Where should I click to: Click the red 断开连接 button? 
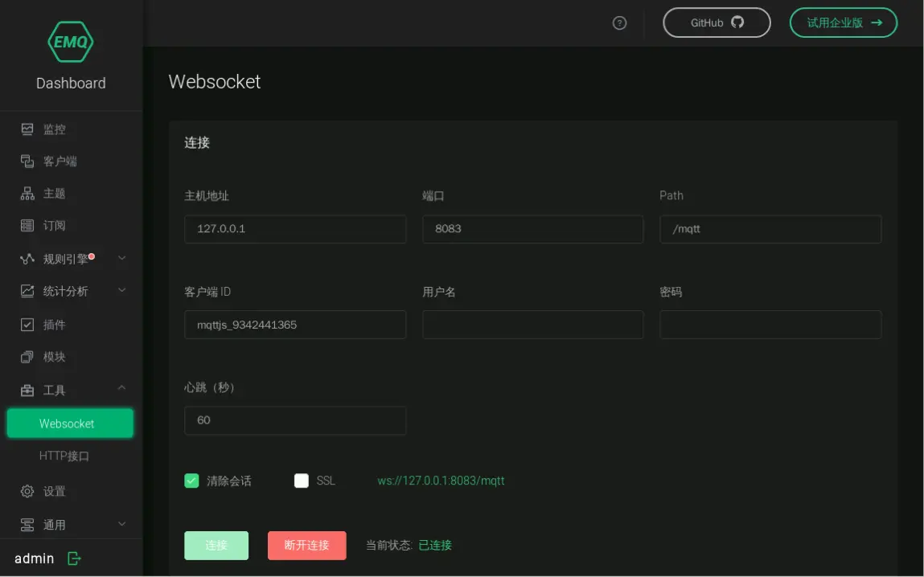[x=306, y=545]
